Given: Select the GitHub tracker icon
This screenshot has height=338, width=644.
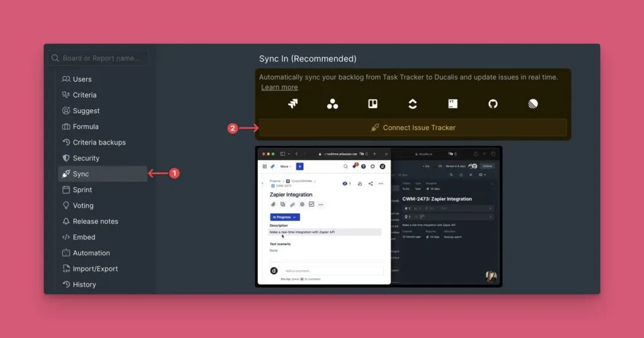Looking at the screenshot, I should pos(493,104).
